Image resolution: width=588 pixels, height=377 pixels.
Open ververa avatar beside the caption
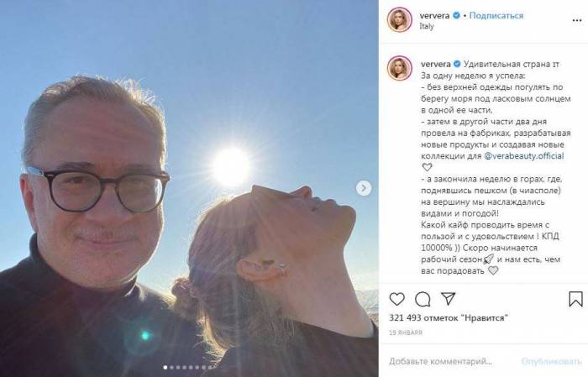click(x=399, y=68)
